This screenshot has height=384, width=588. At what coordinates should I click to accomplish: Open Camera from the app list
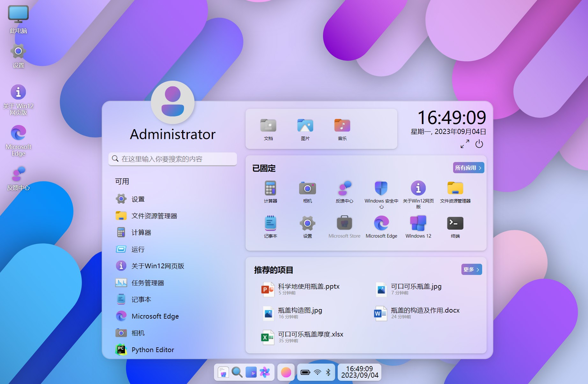pyautogui.click(x=173, y=333)
